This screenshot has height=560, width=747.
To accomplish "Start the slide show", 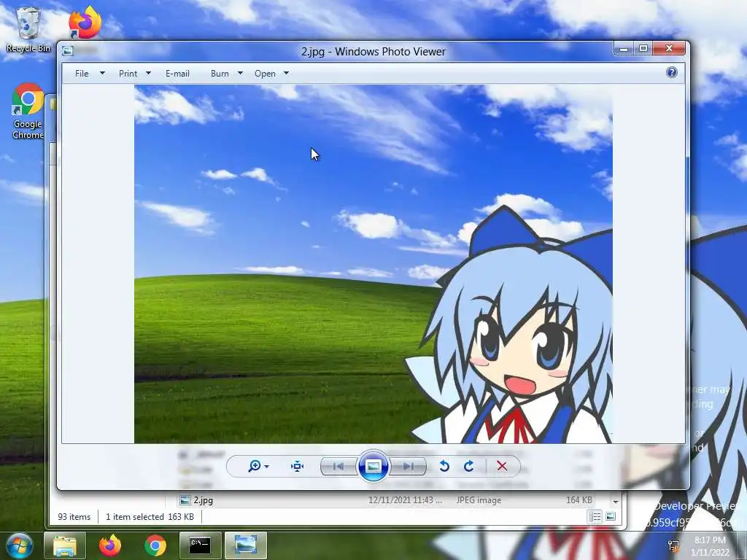I will [373, 466].
